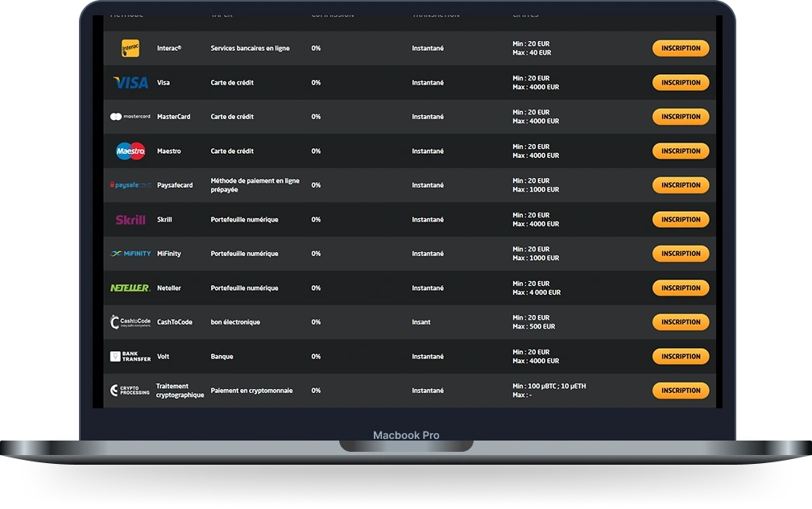This screenshot has height=509, width=812.
Task: Click the Interac payment logo
Action: (130, 48)
